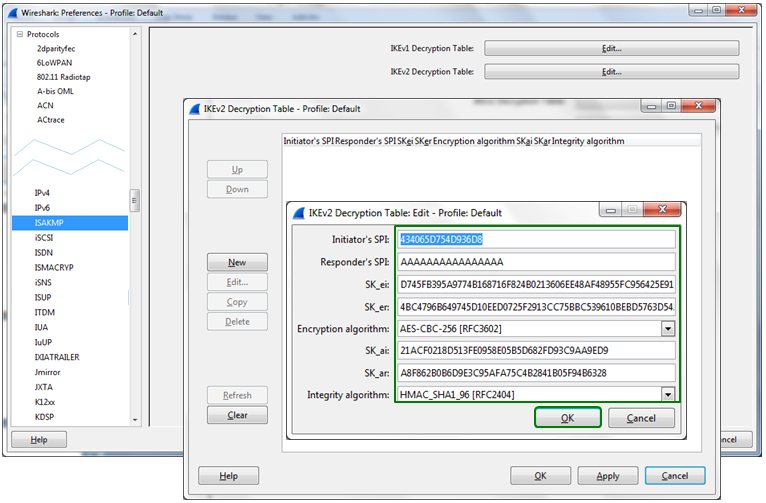Click OK in Decryption Table window

coord(540,476)
